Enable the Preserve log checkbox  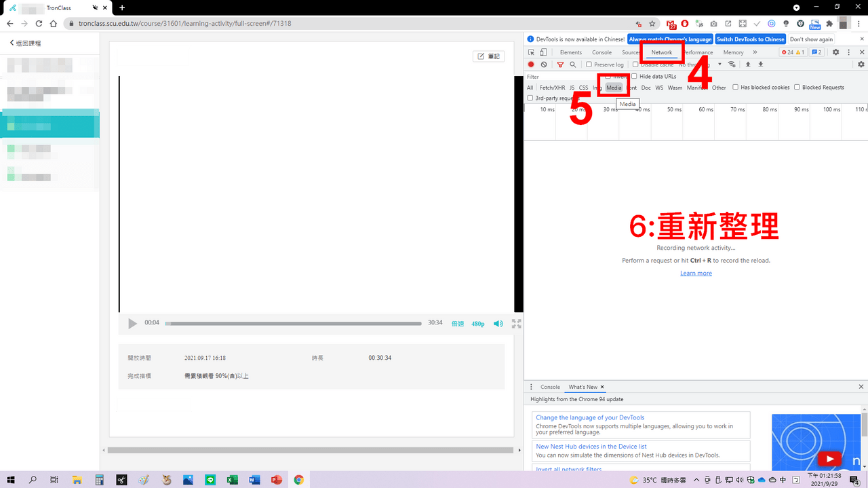coord(589,64)
